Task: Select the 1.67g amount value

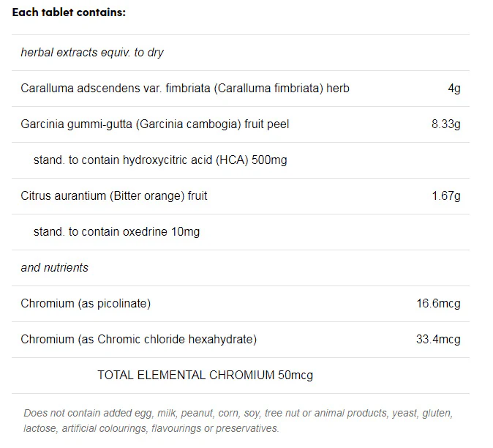Action: (x=446, y=196)
